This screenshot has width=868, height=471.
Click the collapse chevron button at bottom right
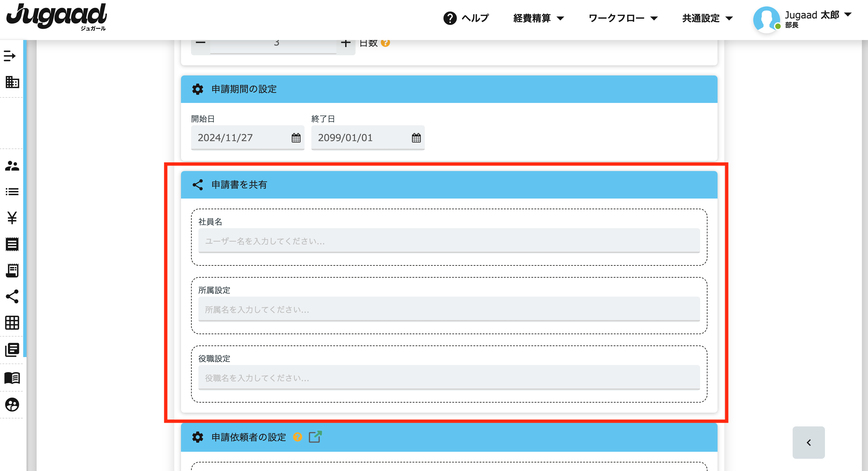tap(809, 443)
